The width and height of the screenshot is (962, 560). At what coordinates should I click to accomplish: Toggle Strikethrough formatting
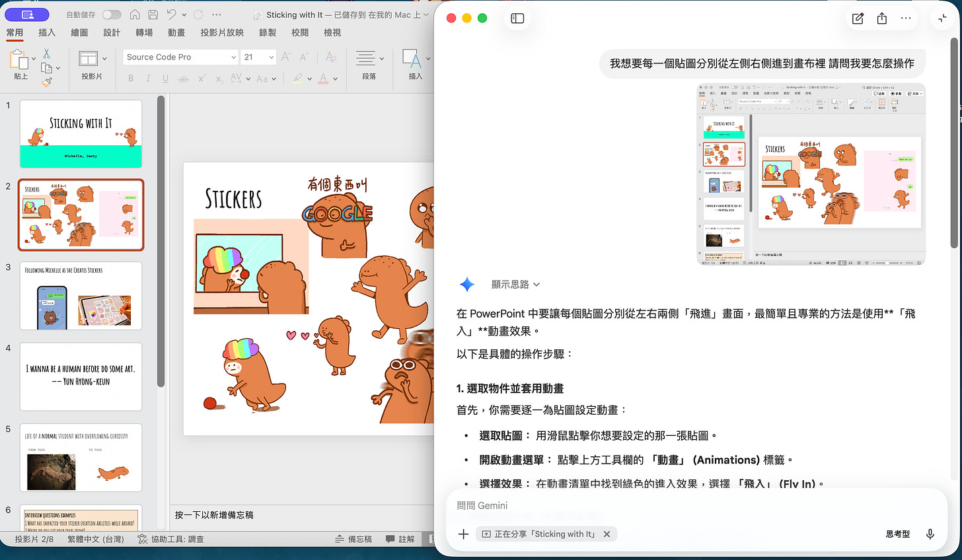[183, 79]
